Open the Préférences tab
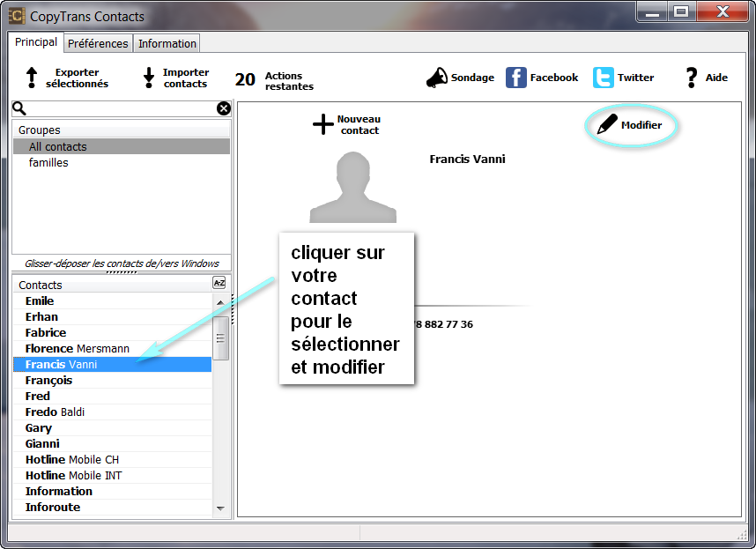The width and height of the screenshot is (756, 549). click(98, 43)
